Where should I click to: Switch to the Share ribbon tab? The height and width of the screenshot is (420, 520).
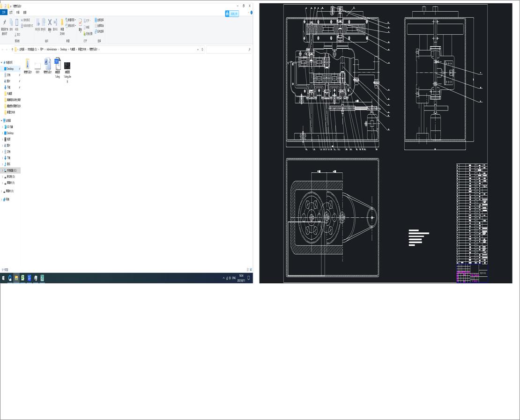[18, 12]
